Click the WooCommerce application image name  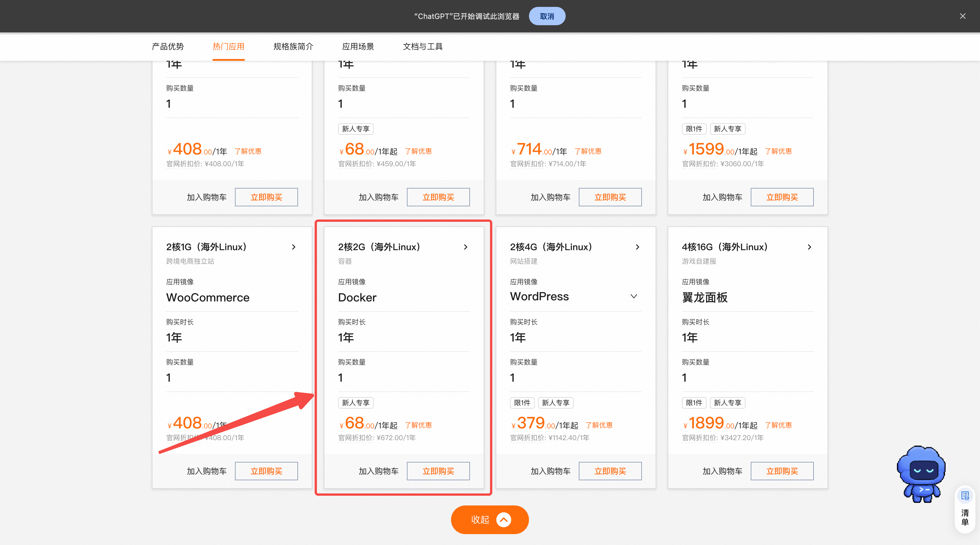(x=208, y=297)
